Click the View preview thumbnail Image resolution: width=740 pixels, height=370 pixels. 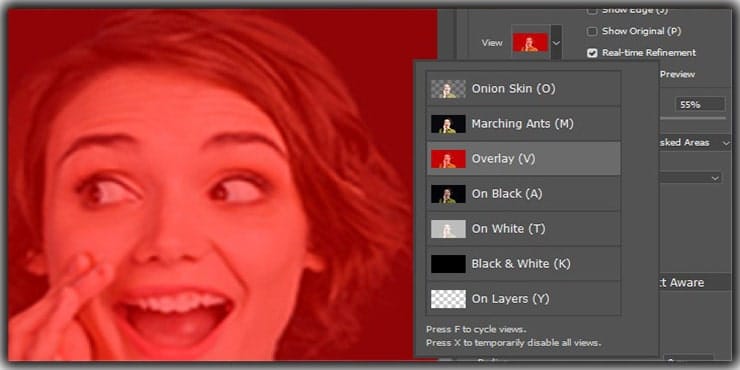point(530,42)
